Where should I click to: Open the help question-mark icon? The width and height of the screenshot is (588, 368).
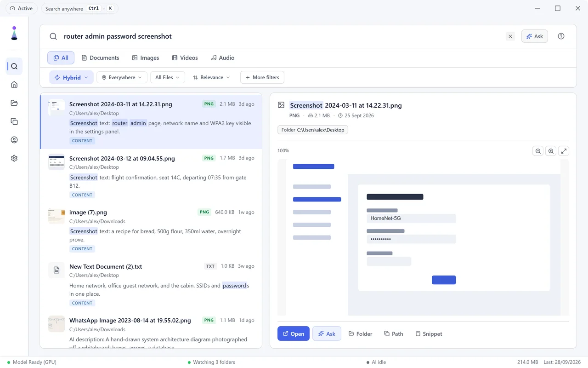point(561,36)
